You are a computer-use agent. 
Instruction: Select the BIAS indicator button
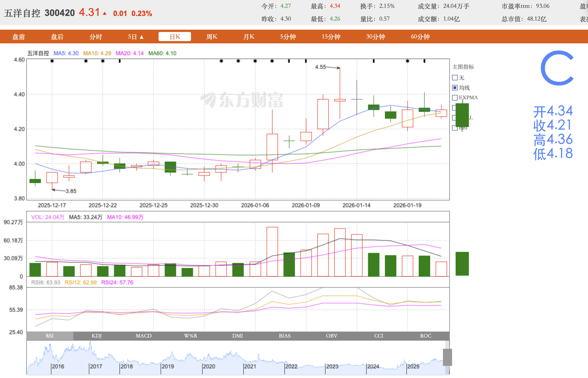[284, 336]
